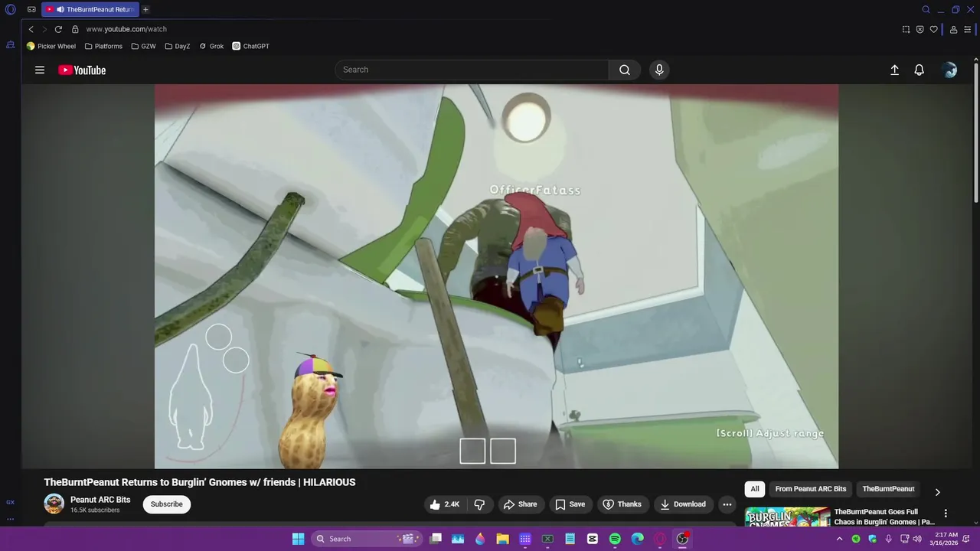Expand the GZW bookmark folder

coord(143,46)
